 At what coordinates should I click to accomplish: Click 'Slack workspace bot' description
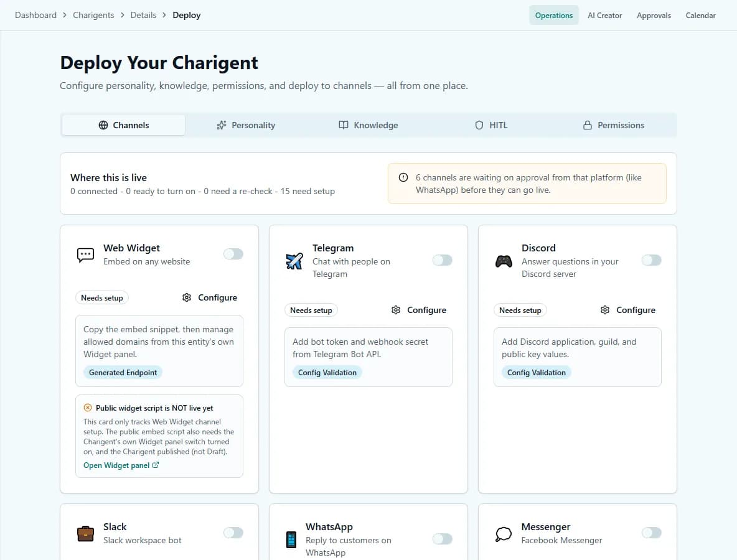143,540
